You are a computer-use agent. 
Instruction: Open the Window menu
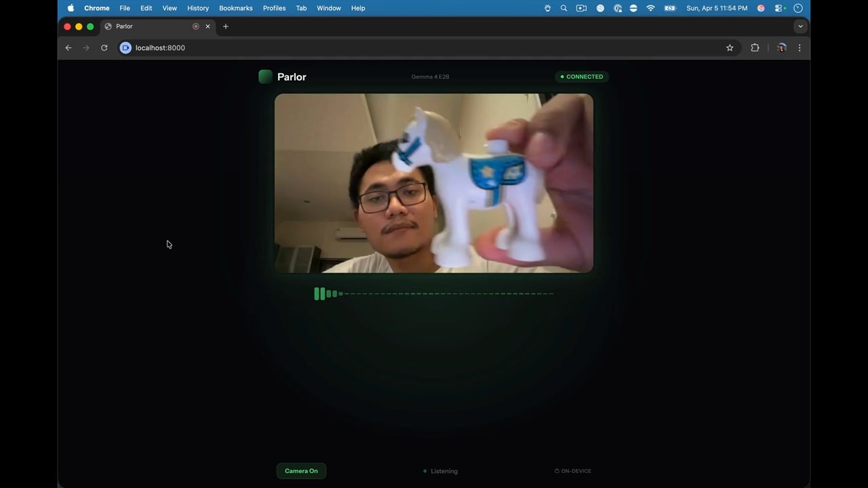(x=329, y=8)
